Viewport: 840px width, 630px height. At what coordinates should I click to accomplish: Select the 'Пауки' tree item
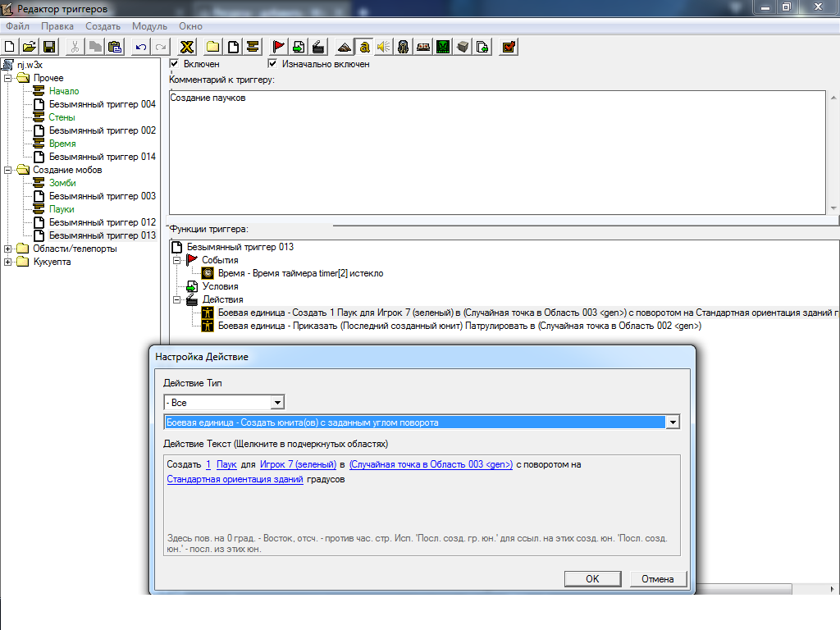point(62,209)
